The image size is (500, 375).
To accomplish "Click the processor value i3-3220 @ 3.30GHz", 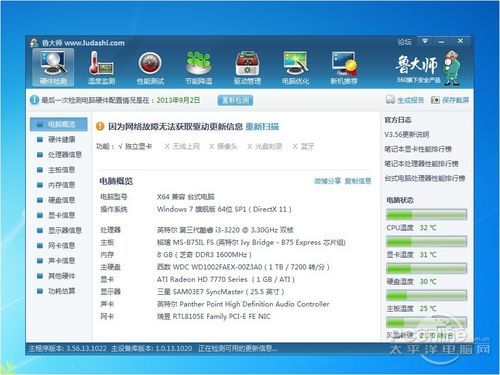I will [225, 230].
